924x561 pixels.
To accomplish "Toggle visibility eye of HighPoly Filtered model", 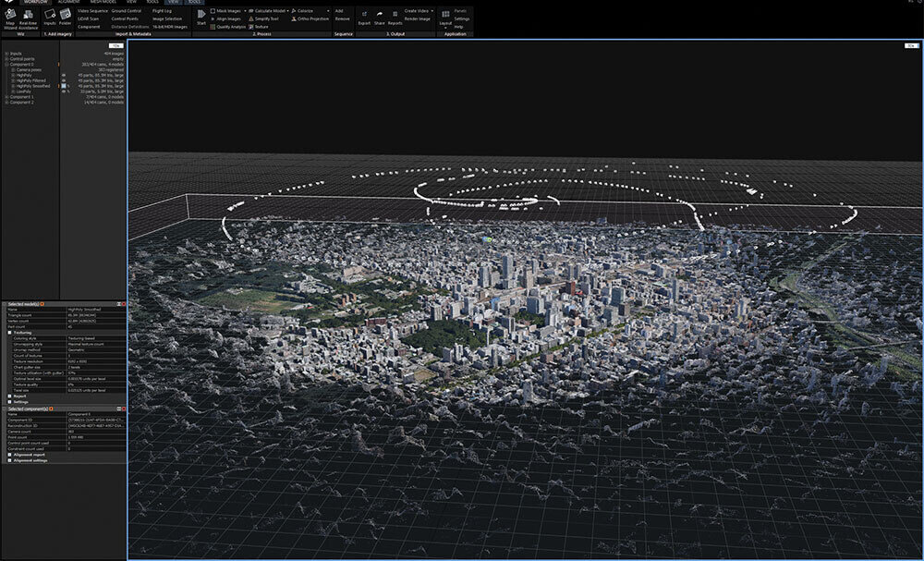I will pyautogui.click(x=63, y=80).
